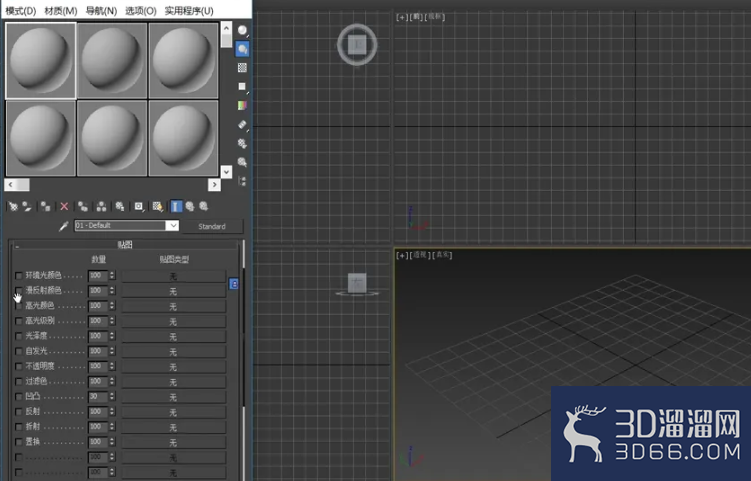Assign Material to Selection icon
Image resolution: width=751 pixels, height=481 pixels.
46,206
